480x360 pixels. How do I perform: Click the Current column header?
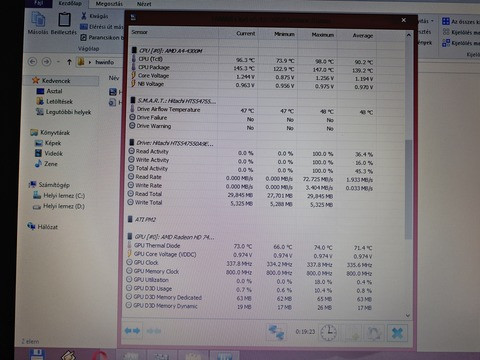(x=238, y=33)
